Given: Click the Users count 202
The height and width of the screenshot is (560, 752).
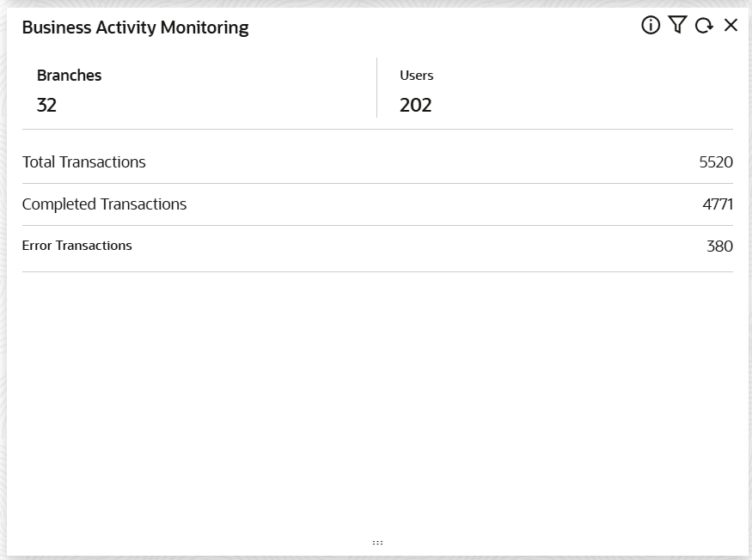Looking at the screenshot, I should click(x=415, y=106).
